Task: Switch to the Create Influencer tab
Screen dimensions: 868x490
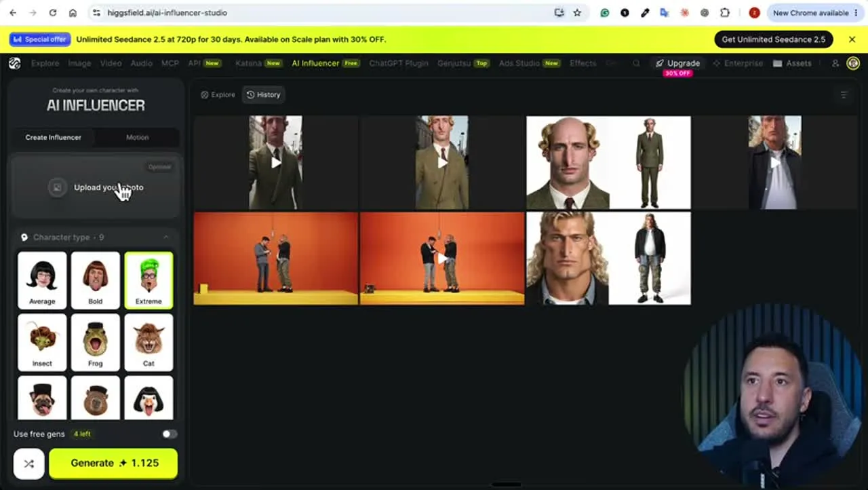Action: pos(54,137)
